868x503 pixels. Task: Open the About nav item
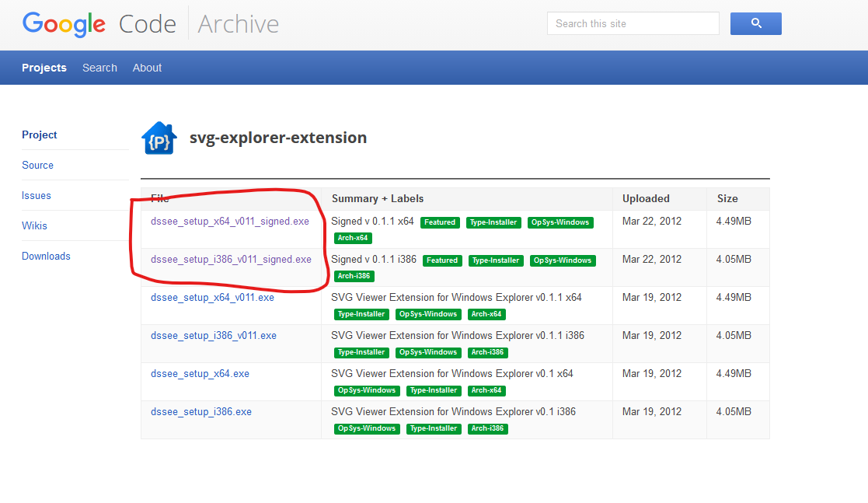coord(147,68)
